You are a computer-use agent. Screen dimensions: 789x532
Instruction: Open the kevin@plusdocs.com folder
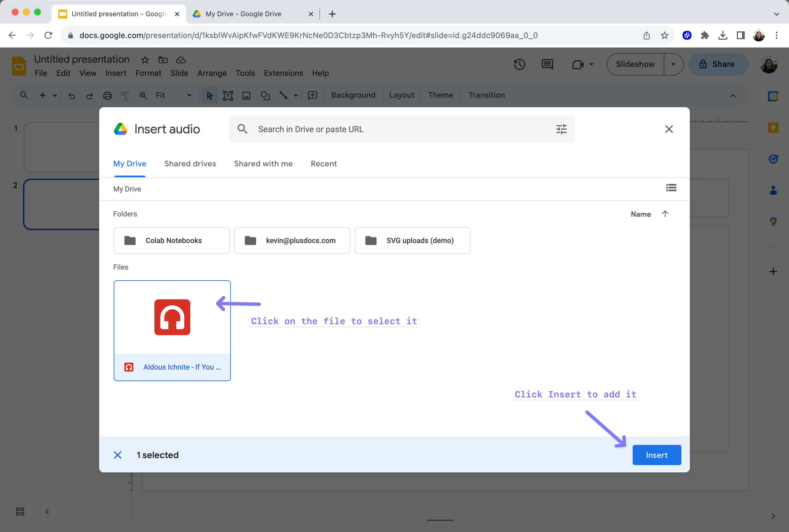pos(292,241)
